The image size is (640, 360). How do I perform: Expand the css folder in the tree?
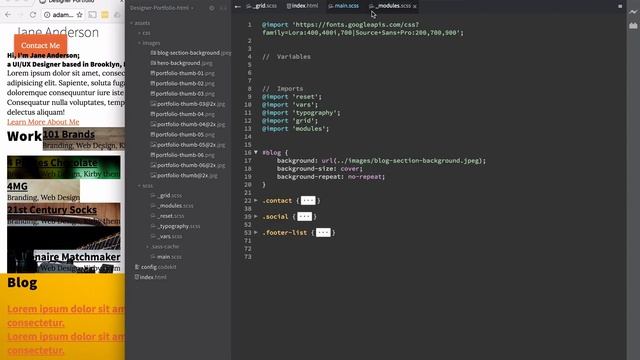139,33
